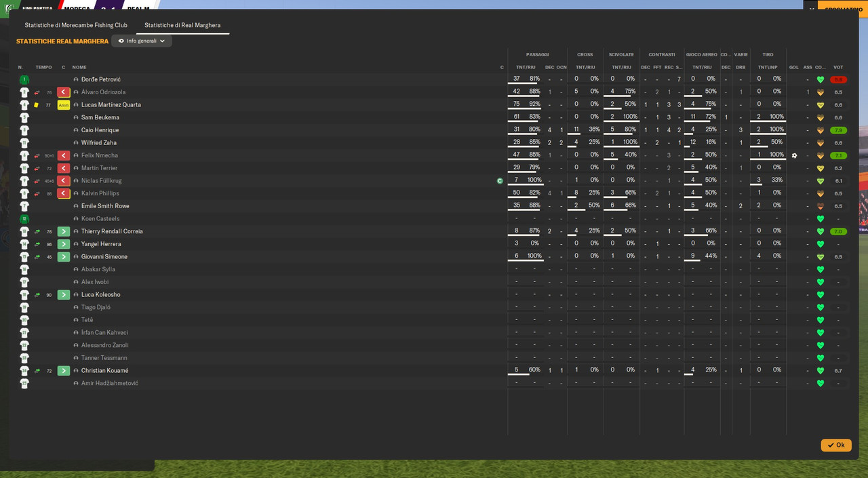
Task: Click Amir Hadžiahmetović shirt icon
Action: coord(24,384)
